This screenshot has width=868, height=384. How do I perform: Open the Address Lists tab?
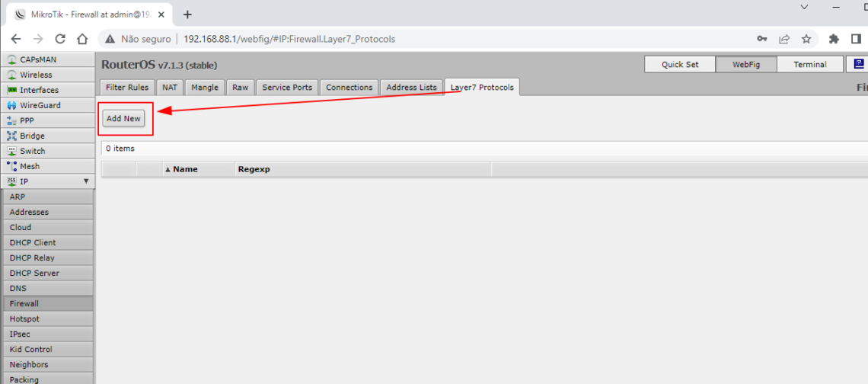(x=412, y=87)
